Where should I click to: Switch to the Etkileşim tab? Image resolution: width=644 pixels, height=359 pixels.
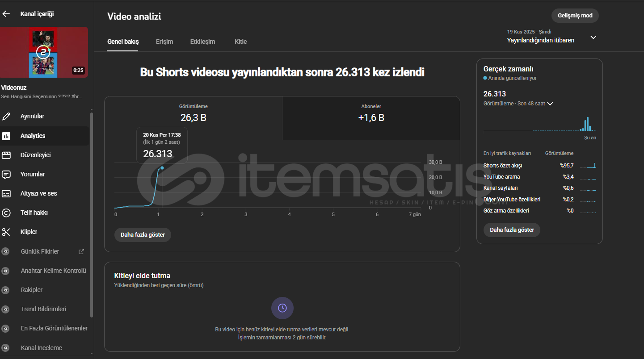tap(202, 42)
